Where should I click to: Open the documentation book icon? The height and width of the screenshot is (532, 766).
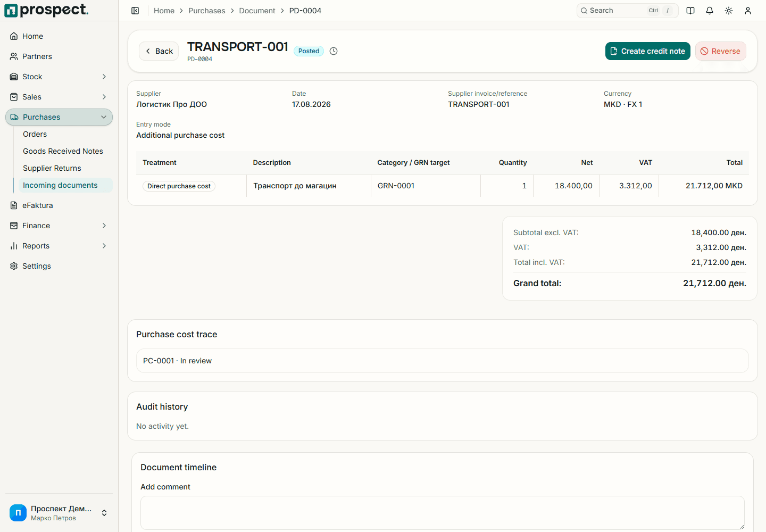690,11
